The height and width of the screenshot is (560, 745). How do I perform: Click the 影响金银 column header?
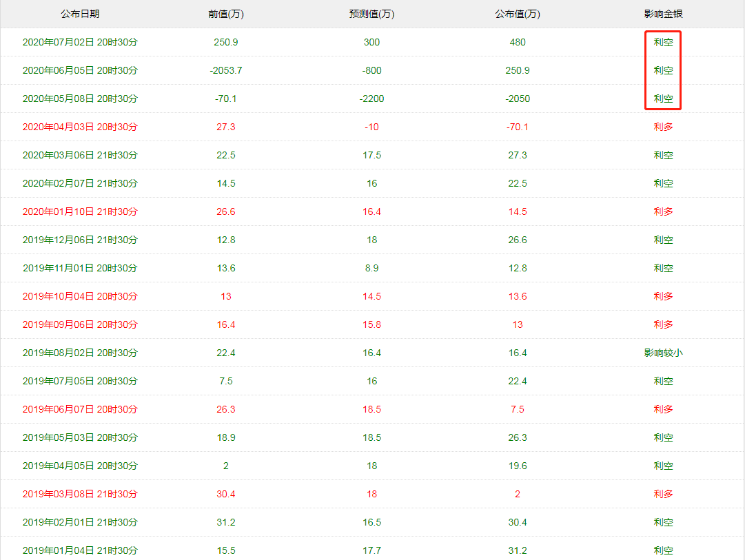click(663, 14)
